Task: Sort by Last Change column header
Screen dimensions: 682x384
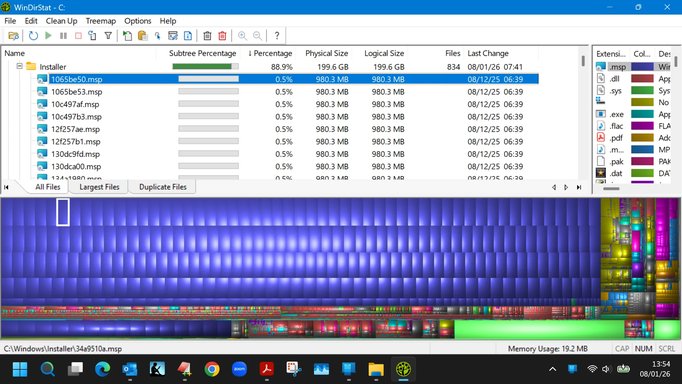Action: 500,53
